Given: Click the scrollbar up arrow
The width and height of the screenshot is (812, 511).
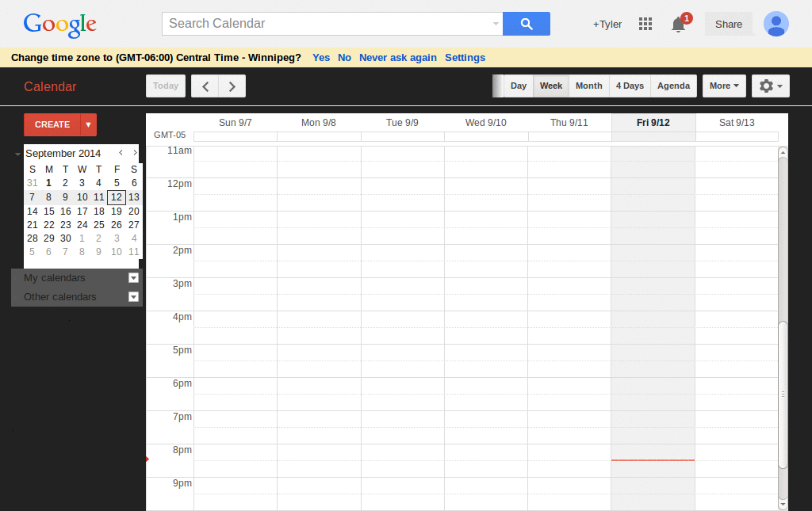Looking at the screenshot, I should click(x=783, y=152).
